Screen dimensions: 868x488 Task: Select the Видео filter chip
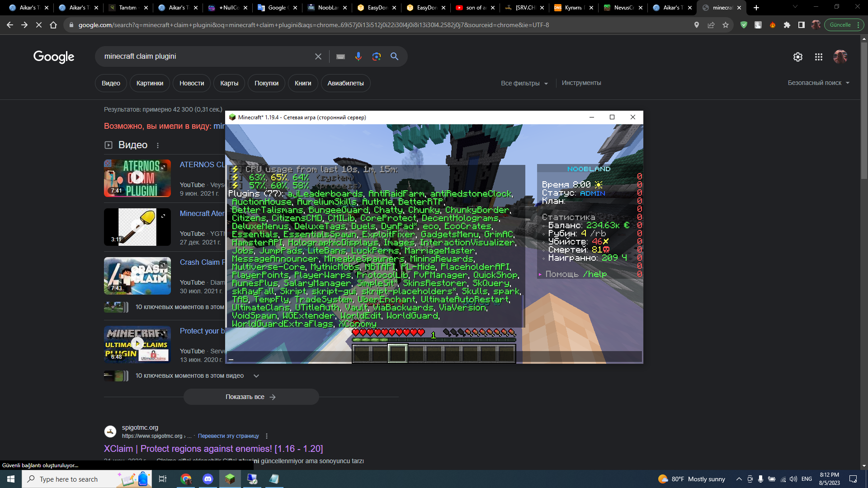tap(111, 83)
